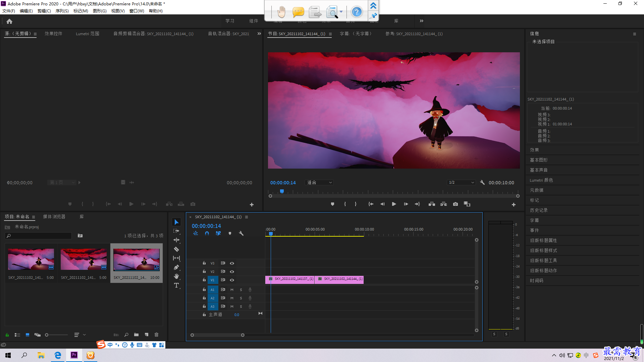Add marker in timeline header
The image size is (644, 362).
tap(230, 233)
